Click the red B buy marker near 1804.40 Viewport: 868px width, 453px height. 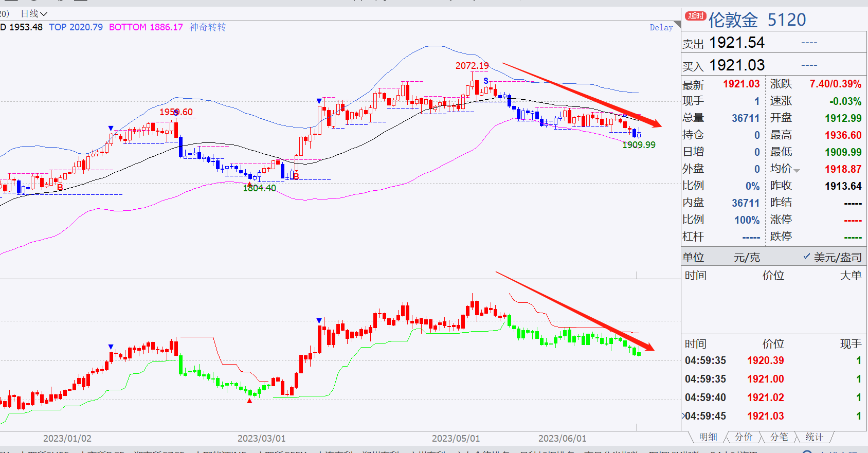[296, 177]
